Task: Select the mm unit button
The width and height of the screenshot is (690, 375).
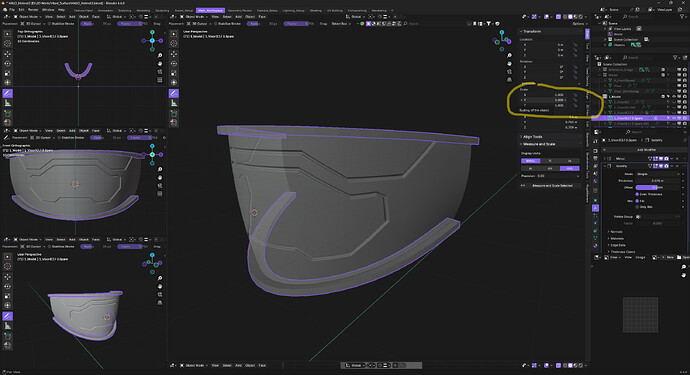Action: [570, 169]
